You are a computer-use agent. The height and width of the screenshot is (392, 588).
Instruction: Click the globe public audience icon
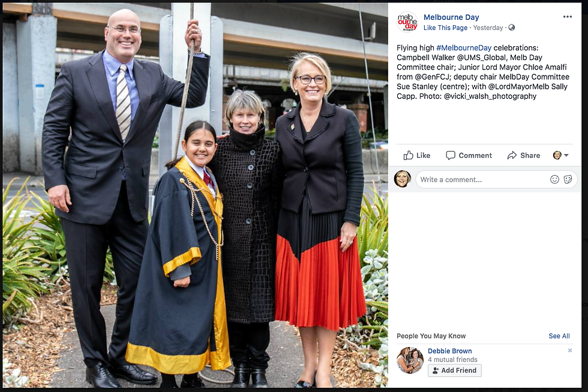point(511,28)
